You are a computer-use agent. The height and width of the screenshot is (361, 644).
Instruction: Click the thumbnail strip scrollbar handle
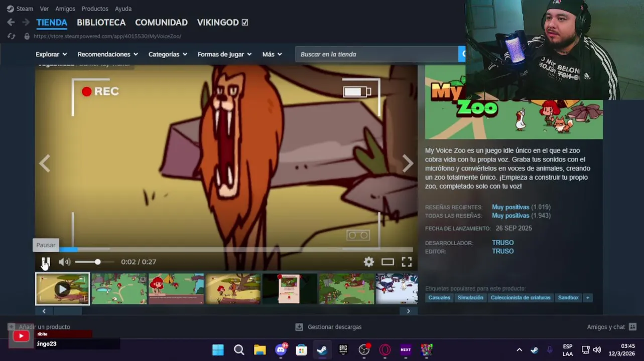[67, 311]
